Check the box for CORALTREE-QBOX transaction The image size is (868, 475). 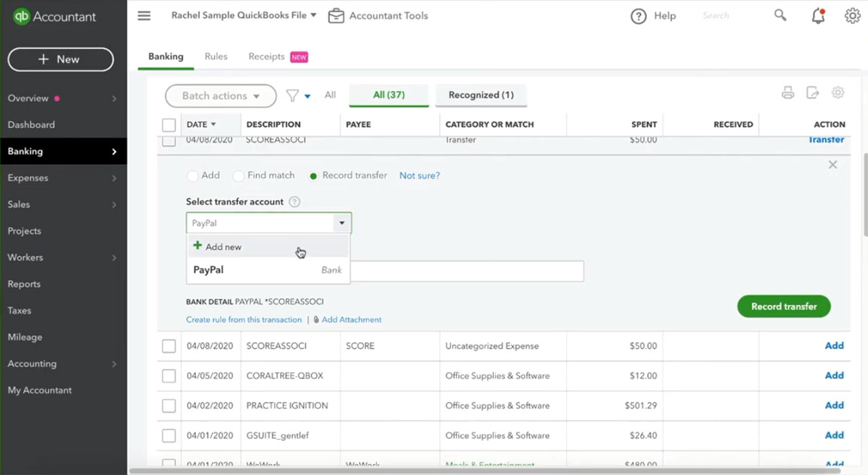(169, 376)
